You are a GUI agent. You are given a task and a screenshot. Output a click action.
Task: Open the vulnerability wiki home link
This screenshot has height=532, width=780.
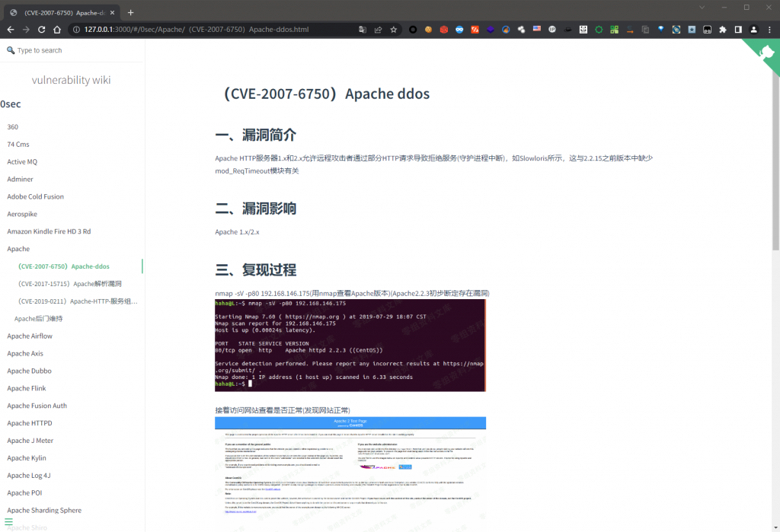pos(71,80)
